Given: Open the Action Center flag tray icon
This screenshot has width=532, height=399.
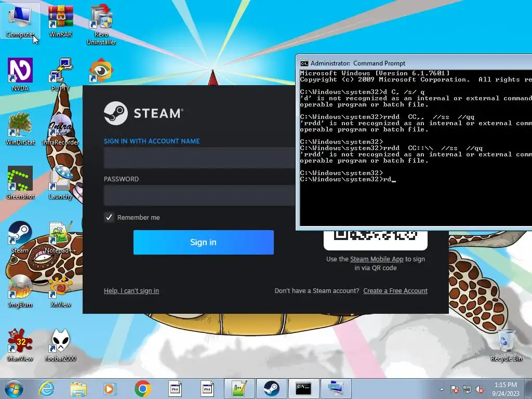Looking at the screenshot, I should [x=455, y=389].
